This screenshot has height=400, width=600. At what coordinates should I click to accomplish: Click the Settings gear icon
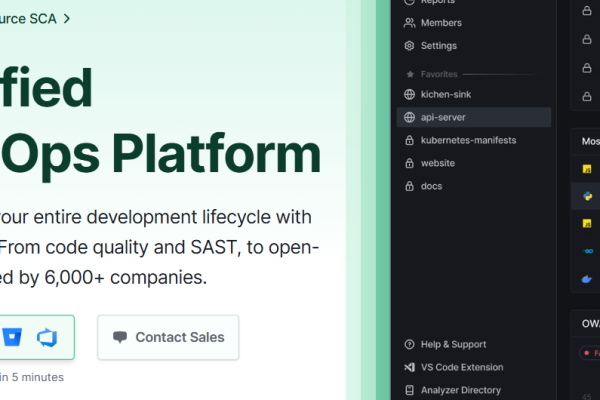(x=409, y=46)
